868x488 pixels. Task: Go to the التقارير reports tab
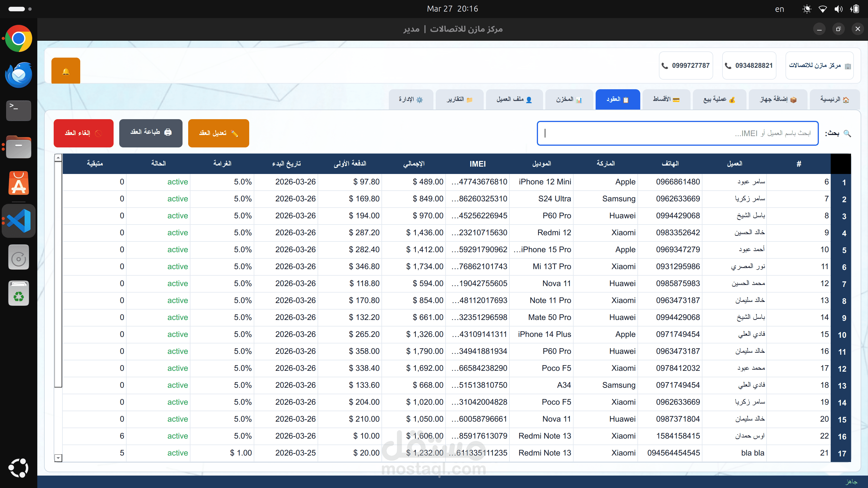tap(459, 99)
